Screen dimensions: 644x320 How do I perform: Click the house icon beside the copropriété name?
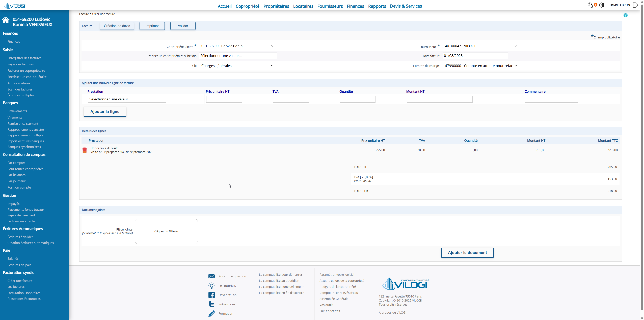6,20
